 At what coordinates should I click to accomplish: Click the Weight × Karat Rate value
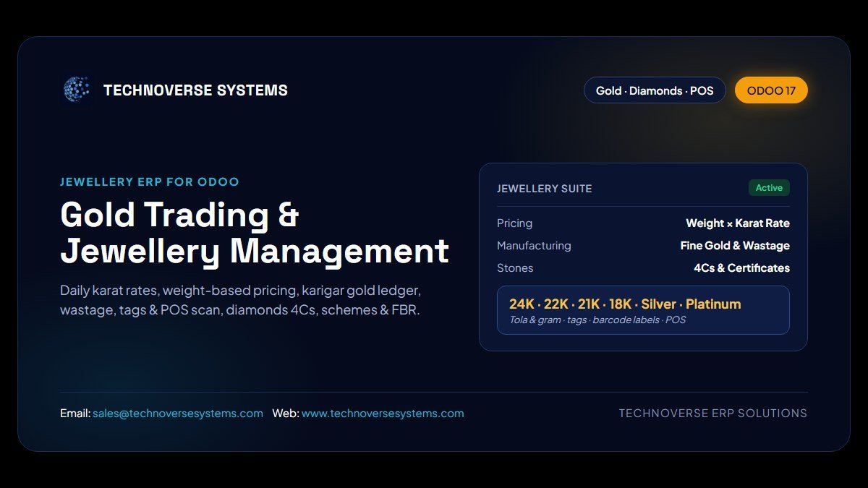[x=738, y=223]
